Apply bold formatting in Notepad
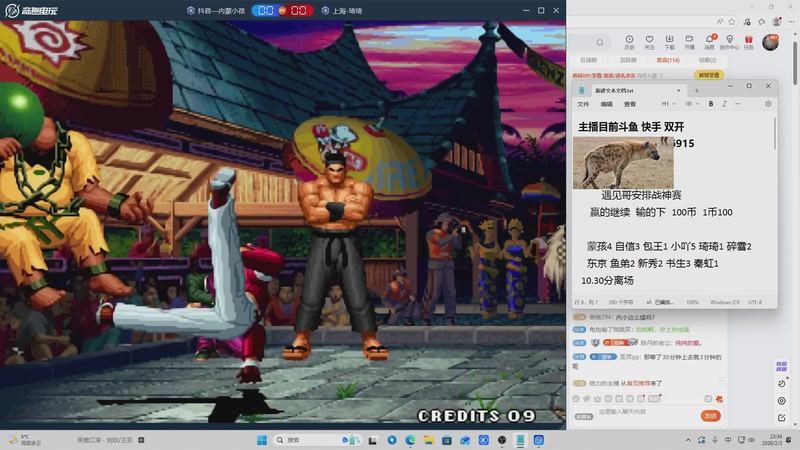This screenshot has width=800, height=450. coord(711,104)
